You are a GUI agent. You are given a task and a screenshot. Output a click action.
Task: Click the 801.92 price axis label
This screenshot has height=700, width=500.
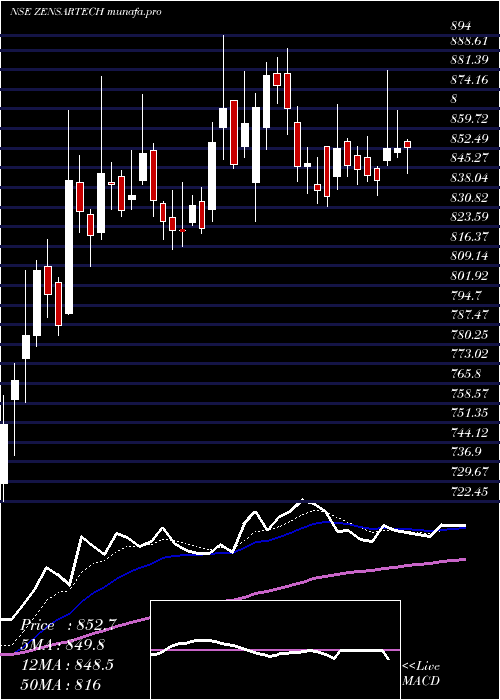469,276
